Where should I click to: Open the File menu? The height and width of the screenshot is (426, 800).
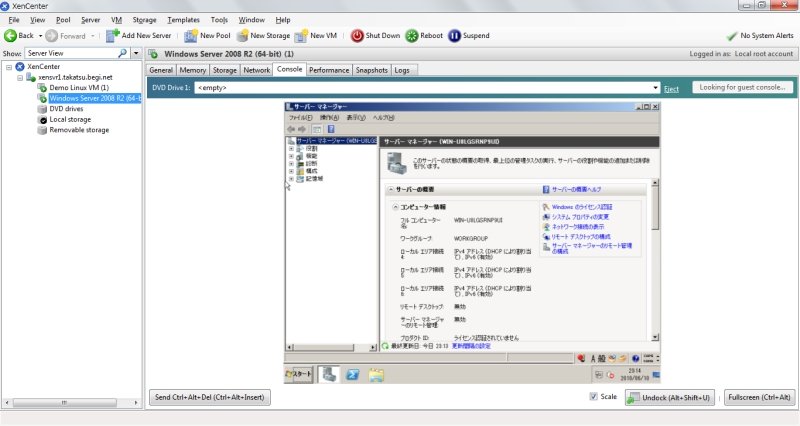[x=14, y=20]
